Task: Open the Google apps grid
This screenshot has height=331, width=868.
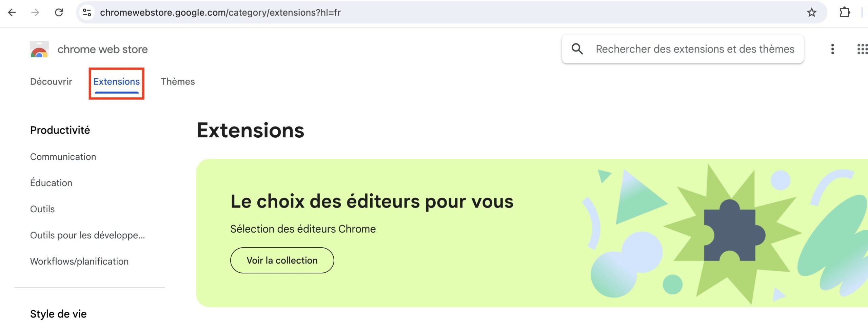Action: 862,49
